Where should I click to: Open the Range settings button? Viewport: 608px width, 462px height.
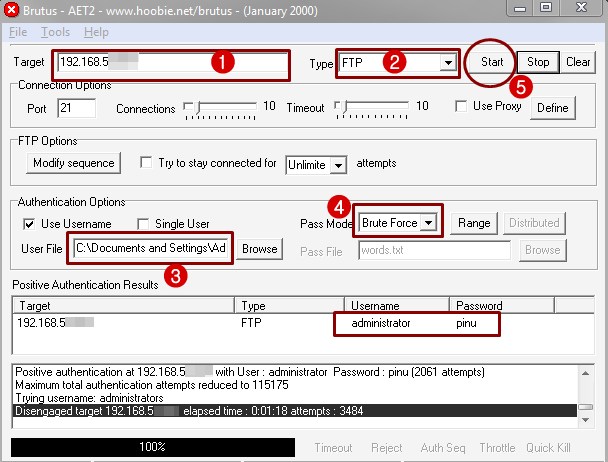coord(474,223)
